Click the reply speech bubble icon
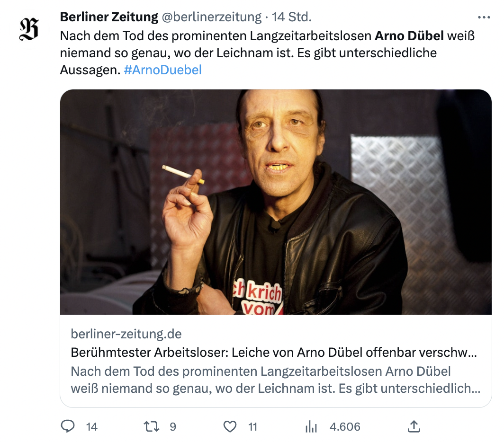Screen dimensions: 504x442 (x=68, y=426)
